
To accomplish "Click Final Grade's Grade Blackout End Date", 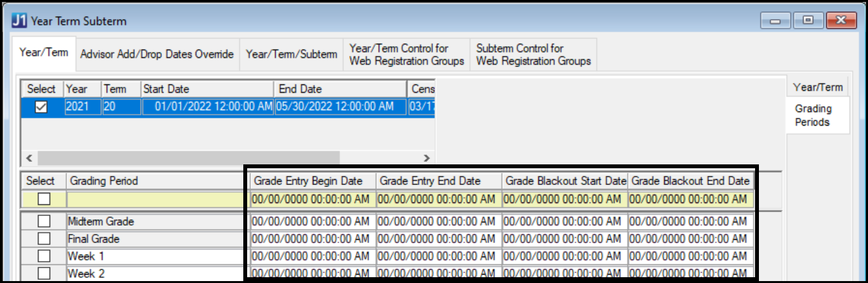I will 691,239.
